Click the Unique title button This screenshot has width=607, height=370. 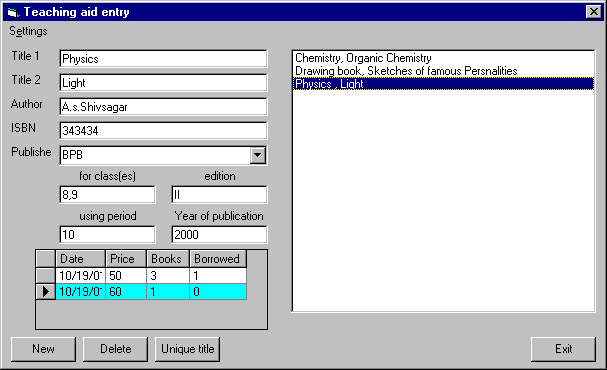[x=187, y=349]
